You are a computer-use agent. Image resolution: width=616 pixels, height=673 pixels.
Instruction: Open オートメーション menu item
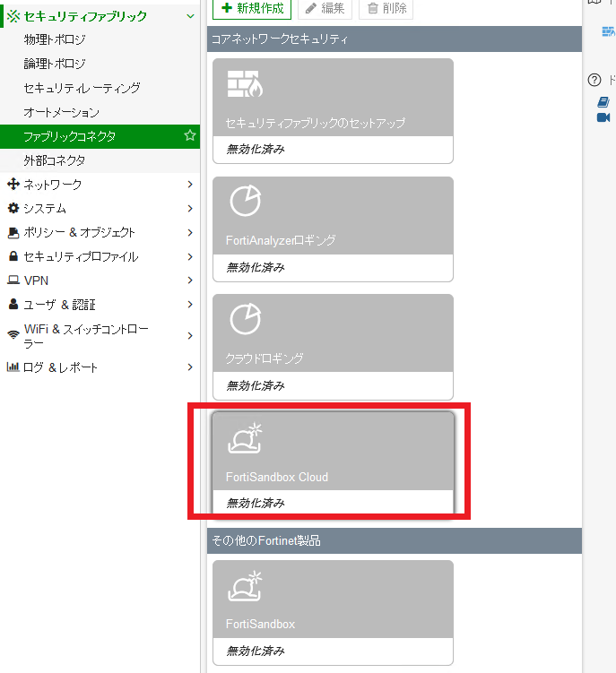(62, 112)
